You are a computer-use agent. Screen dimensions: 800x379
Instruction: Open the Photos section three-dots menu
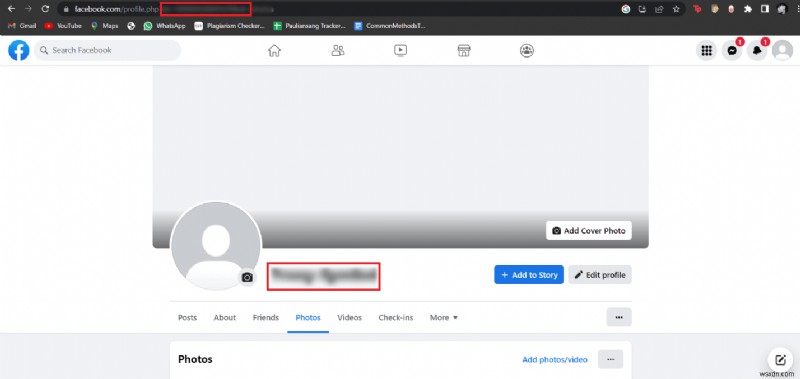tap(610, 360)
